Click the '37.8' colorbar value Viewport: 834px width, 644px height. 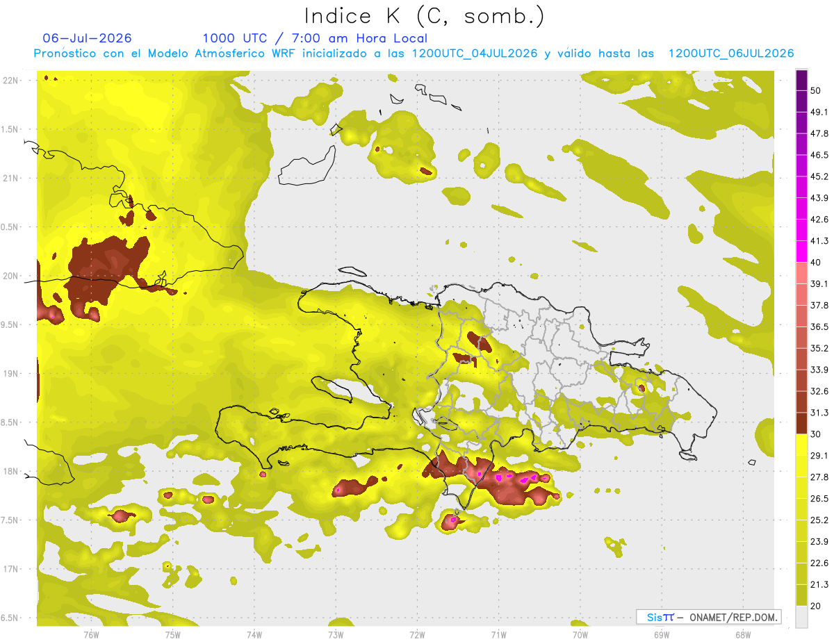pos(819,305)
